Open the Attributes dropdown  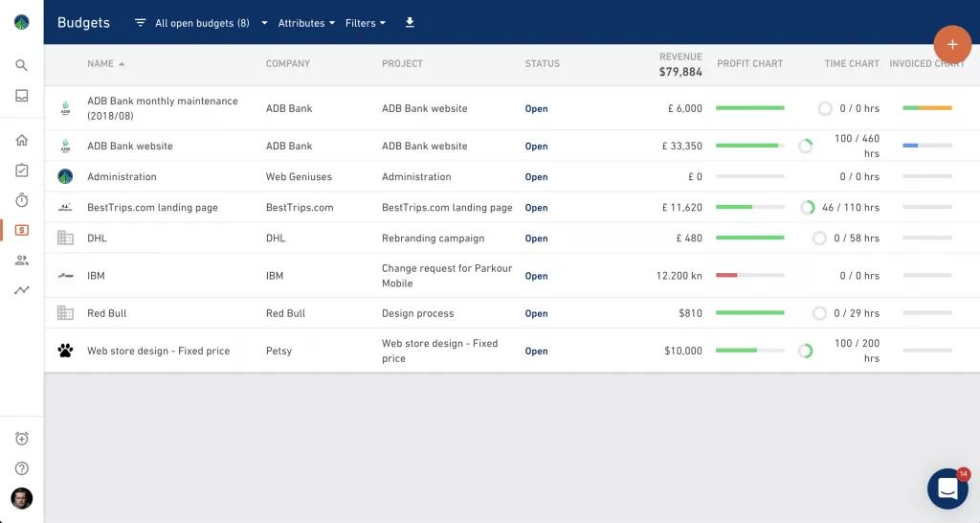(x=306, y=23)
